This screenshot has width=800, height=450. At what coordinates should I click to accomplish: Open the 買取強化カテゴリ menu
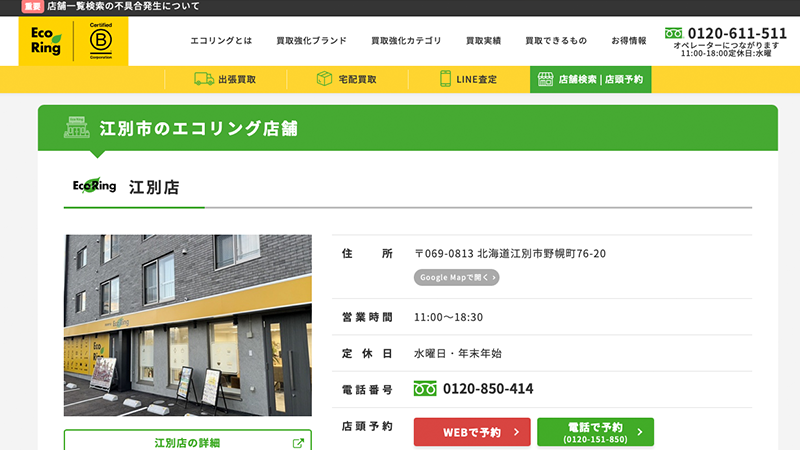(x=405, y=42)
